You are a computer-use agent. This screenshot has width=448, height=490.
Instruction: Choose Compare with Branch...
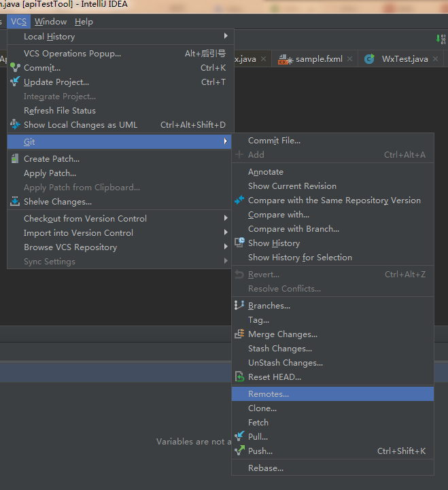[x=332, y=229]
